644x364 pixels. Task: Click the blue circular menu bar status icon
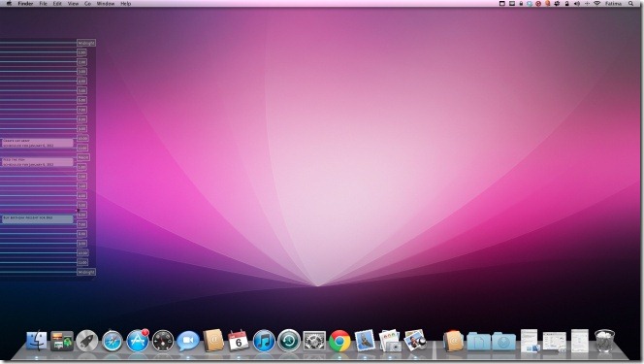pos(530,3)
